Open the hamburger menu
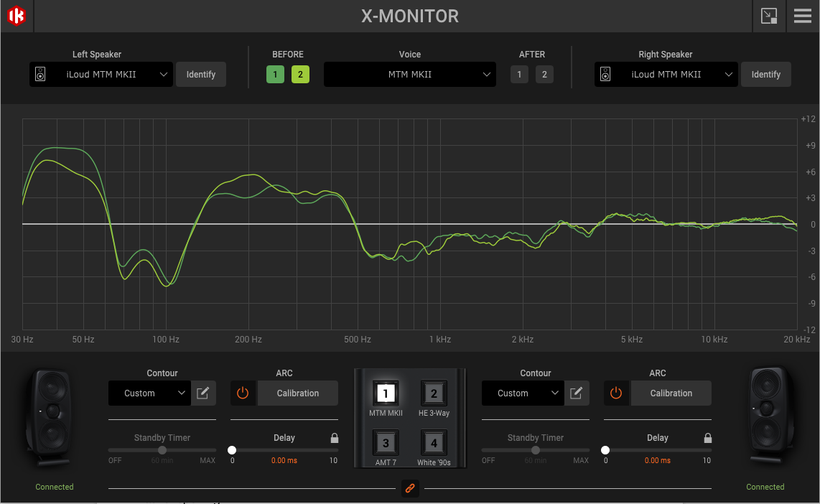The image size is (820, 504). click(803, 16)
